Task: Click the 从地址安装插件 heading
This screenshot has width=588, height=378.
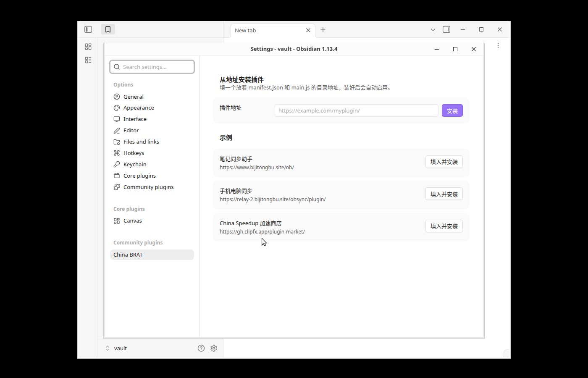Action: click(241, 80)
